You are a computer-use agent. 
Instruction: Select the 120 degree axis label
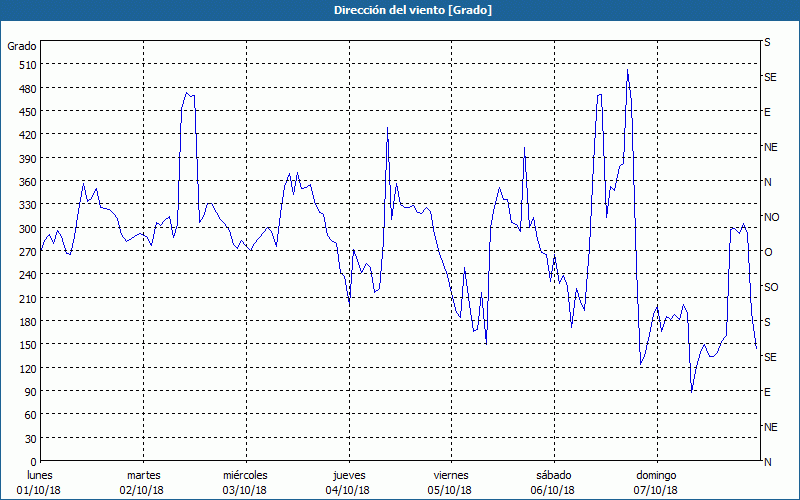coord(28,369)
